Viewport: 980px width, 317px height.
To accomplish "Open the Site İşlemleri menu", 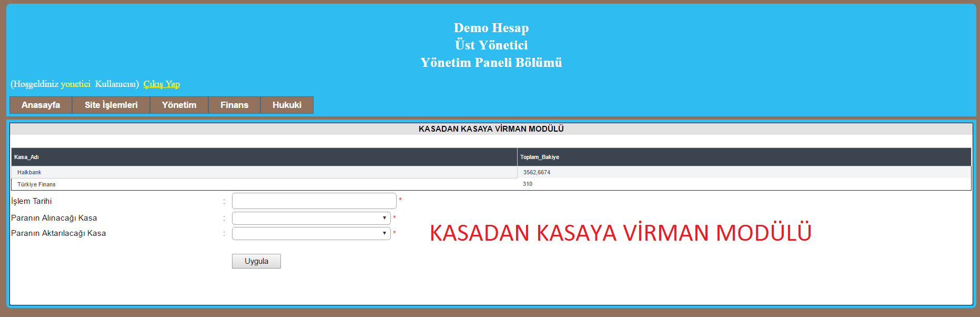I will [111, 105].
